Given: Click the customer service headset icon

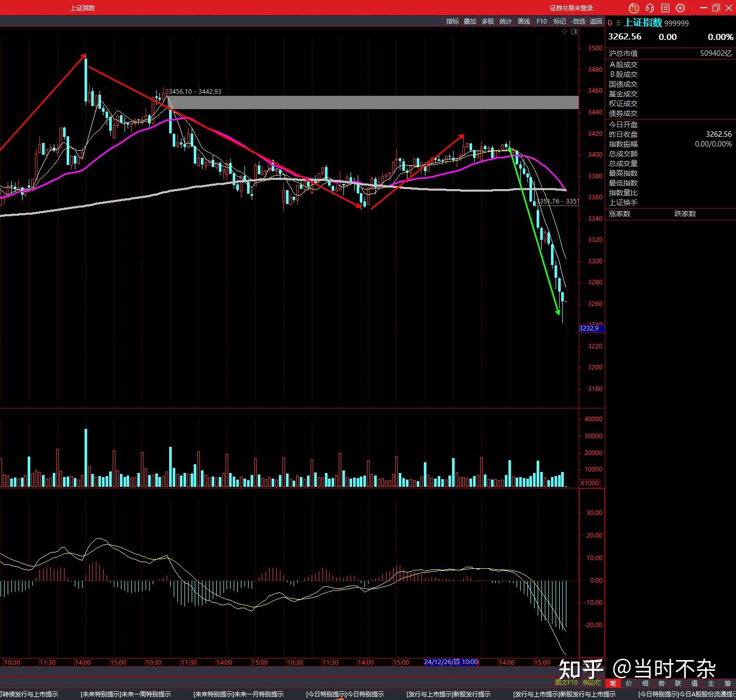Looking at the screenshot, I should click(650, 8).
